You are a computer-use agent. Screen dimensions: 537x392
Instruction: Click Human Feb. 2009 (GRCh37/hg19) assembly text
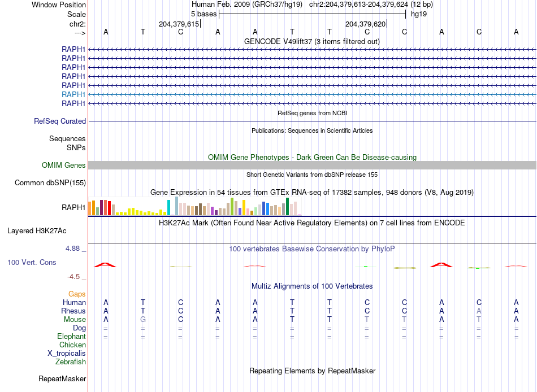tap(247, 5)
